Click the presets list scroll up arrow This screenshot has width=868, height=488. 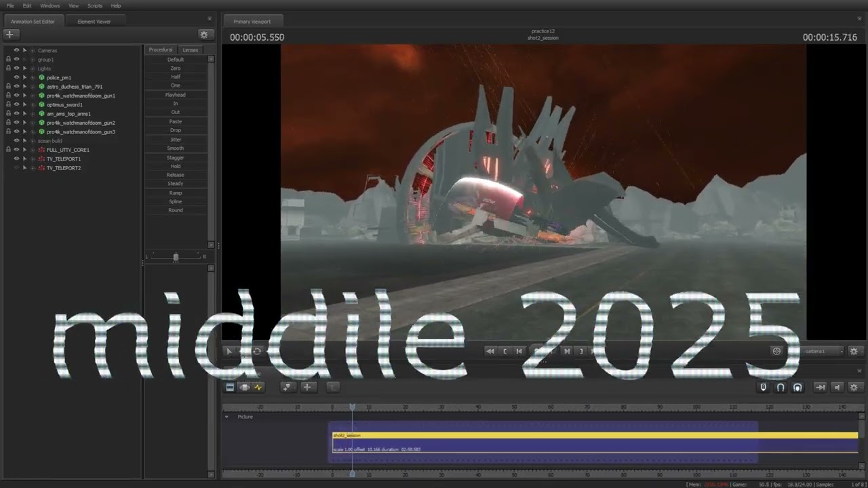(x=211, y=60)
